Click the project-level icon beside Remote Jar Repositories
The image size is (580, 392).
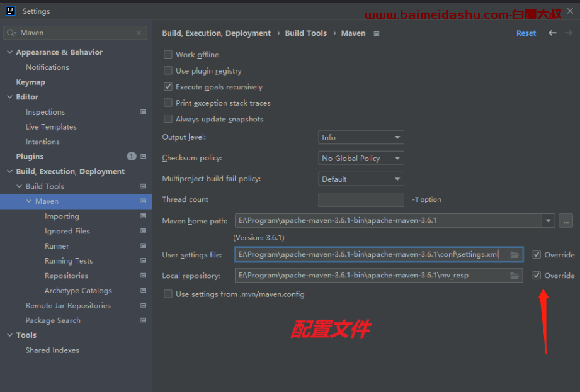tap(143, 305)
